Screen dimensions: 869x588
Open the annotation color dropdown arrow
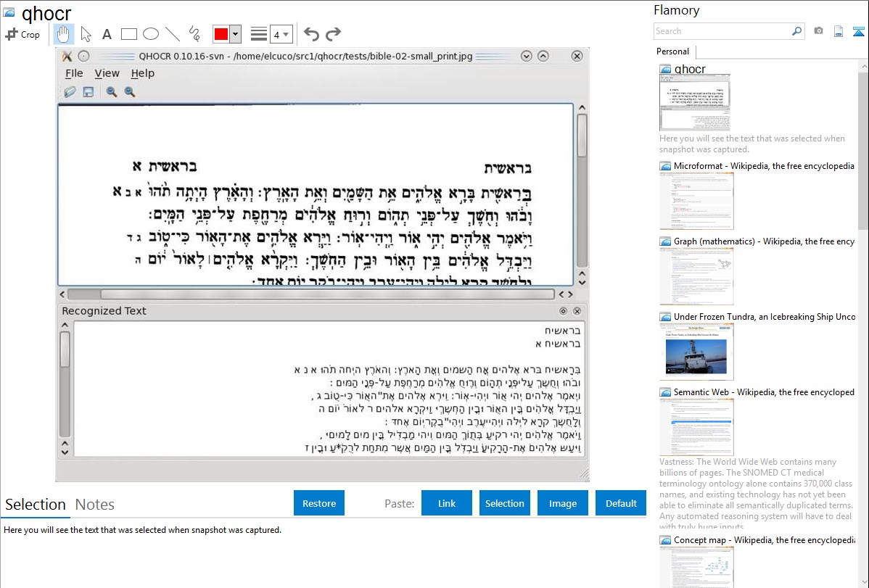(236, 34)
